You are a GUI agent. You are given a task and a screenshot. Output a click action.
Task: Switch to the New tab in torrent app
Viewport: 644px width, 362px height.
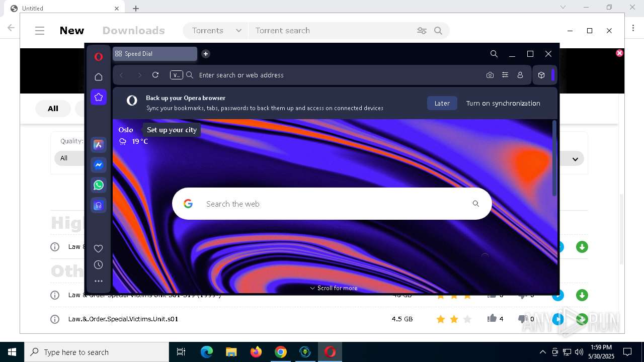[72, 31]
